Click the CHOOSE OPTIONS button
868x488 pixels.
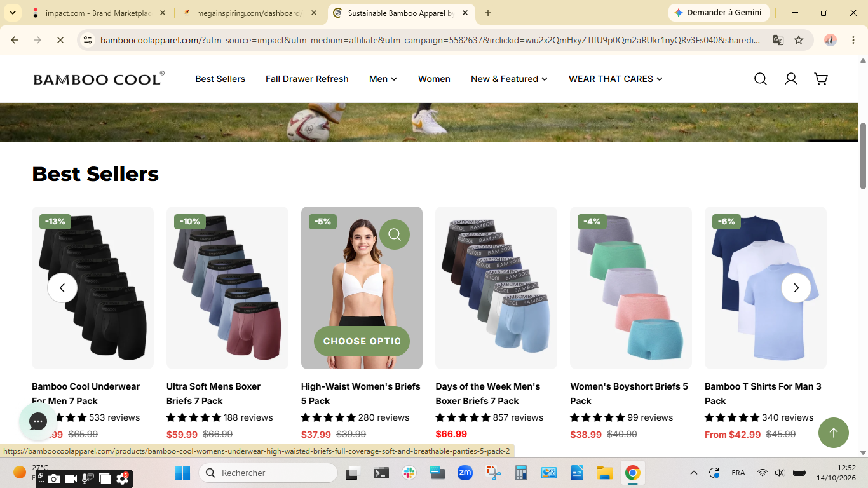click(362, 341)
